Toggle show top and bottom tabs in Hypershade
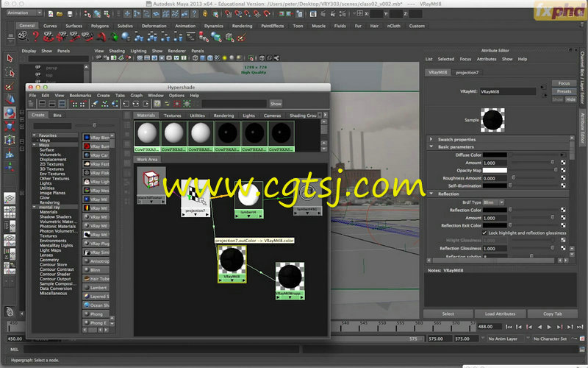 [62, 104]
